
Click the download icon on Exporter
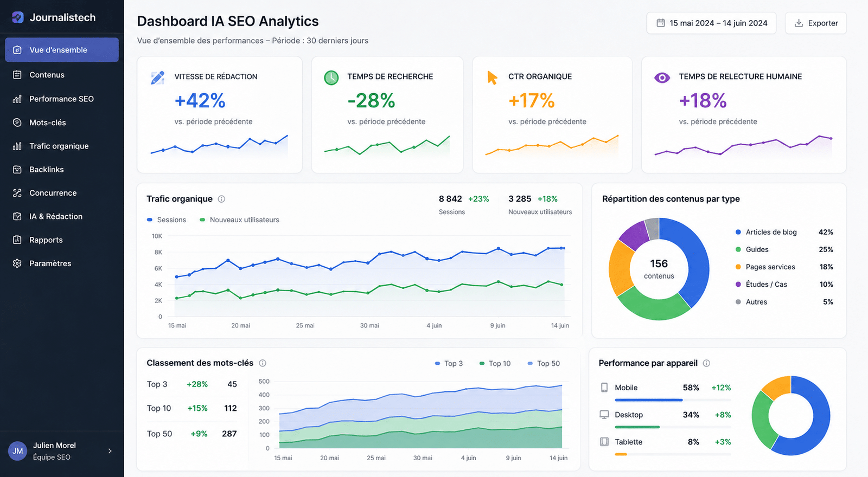tap(799, 23)
